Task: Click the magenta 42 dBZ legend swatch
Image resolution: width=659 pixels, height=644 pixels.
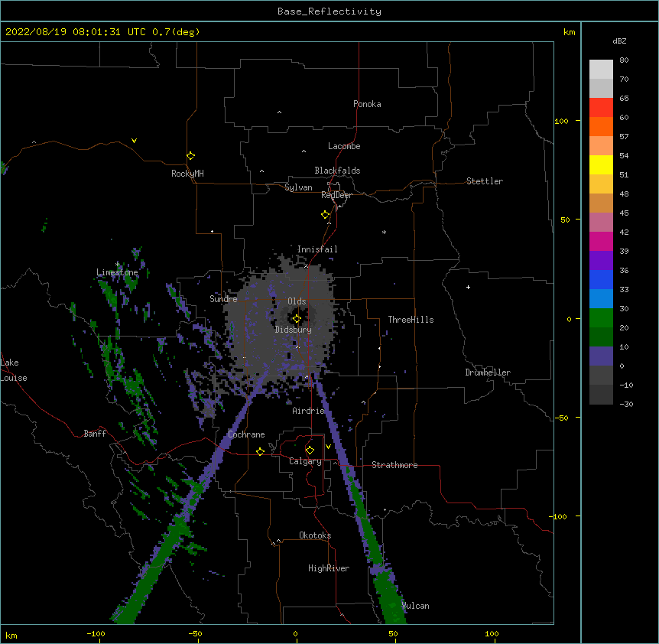Action: click(601, 241)
